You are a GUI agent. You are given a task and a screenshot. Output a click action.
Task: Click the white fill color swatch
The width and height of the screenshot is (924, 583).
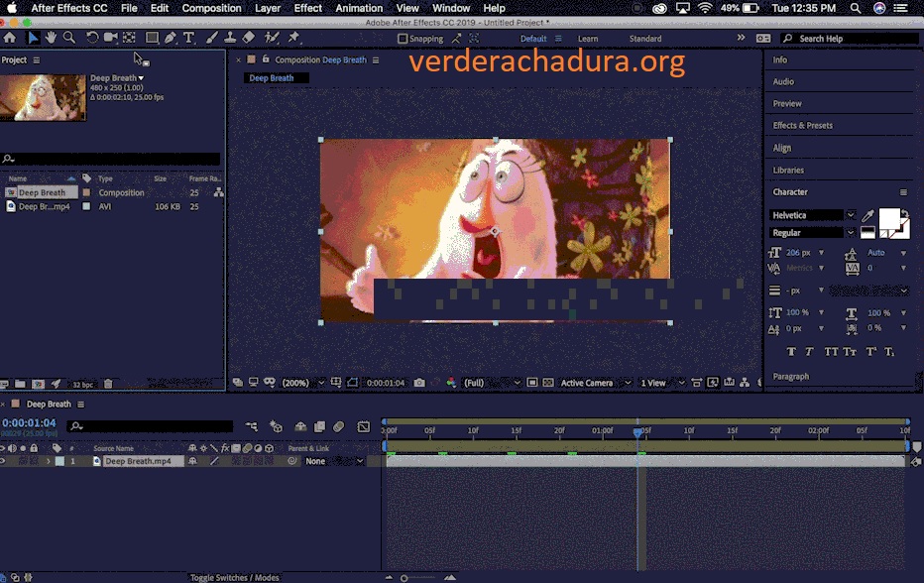pos(889,219)
